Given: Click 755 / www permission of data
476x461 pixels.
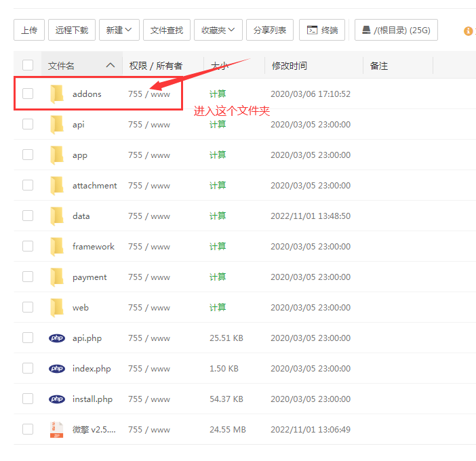Looking at the screenshot, I should [x=149, y=216].
